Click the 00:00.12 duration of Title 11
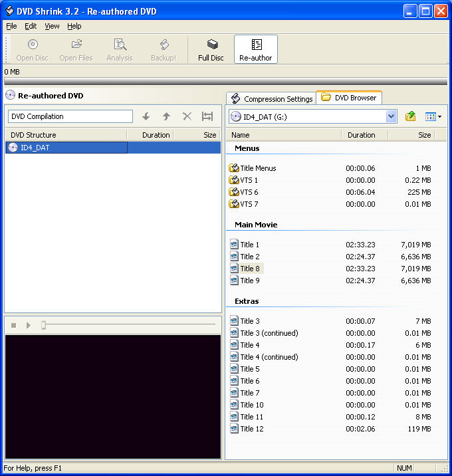 click(360, 417)
